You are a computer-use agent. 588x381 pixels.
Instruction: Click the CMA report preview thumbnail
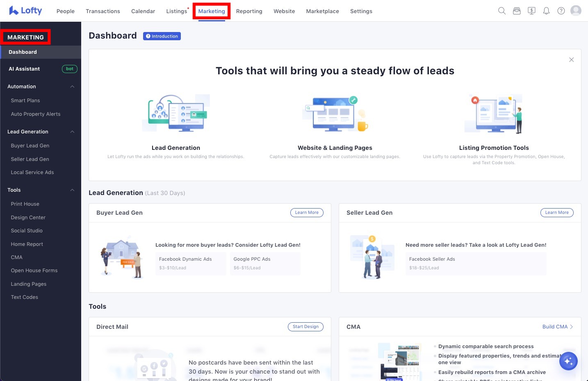[x=401, y=363]
